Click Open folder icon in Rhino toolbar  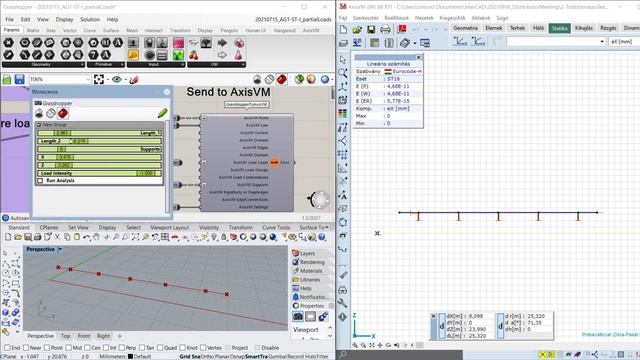tap(18, 237)
